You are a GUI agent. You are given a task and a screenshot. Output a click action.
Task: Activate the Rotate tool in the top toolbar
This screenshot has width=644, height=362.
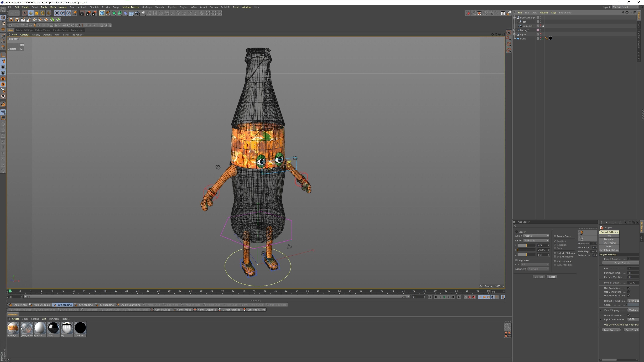coord(43,13)
